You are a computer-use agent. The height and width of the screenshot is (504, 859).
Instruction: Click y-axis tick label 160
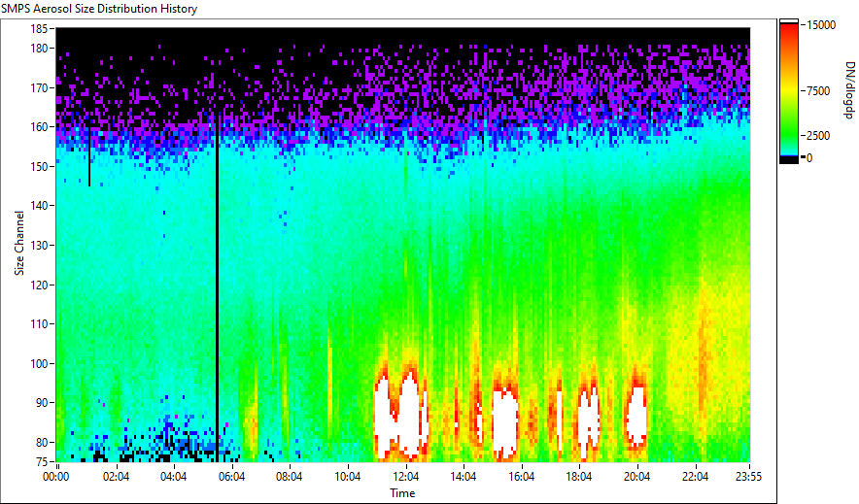tap(39, 127)
